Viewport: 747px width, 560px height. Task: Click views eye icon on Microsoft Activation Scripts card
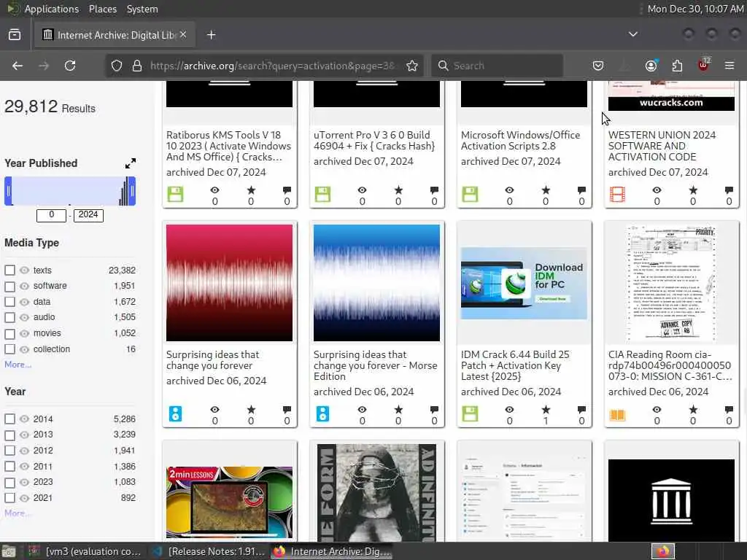coord(509,190)
